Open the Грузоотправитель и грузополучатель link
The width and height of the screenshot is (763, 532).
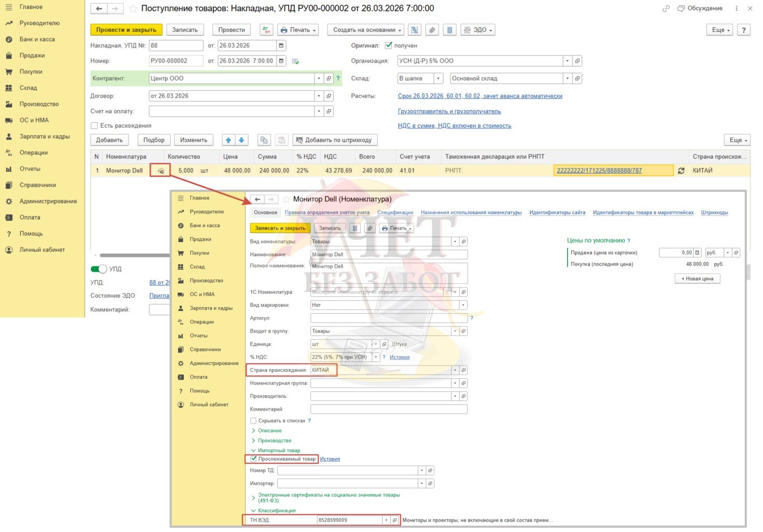coord(449,111)
